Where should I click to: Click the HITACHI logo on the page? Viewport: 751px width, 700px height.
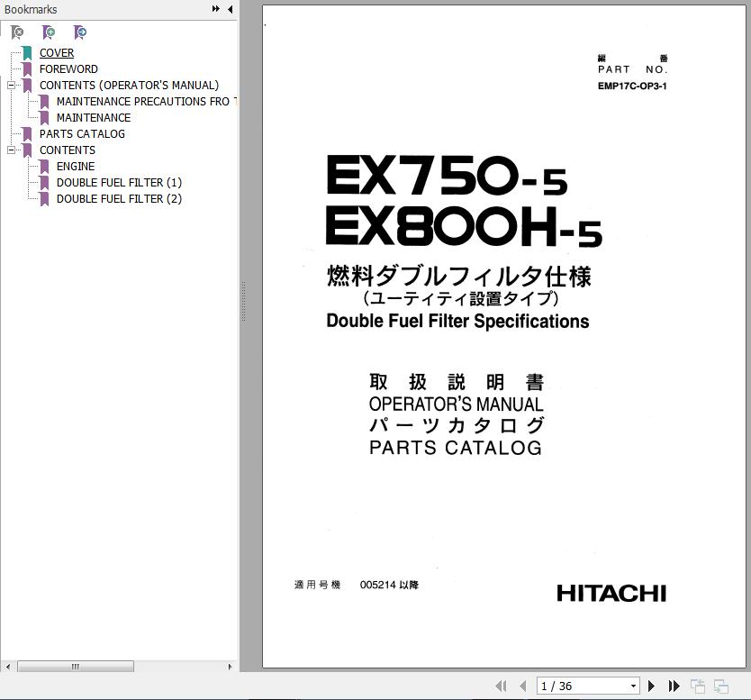pyautogui.click(x=611, y=594)
